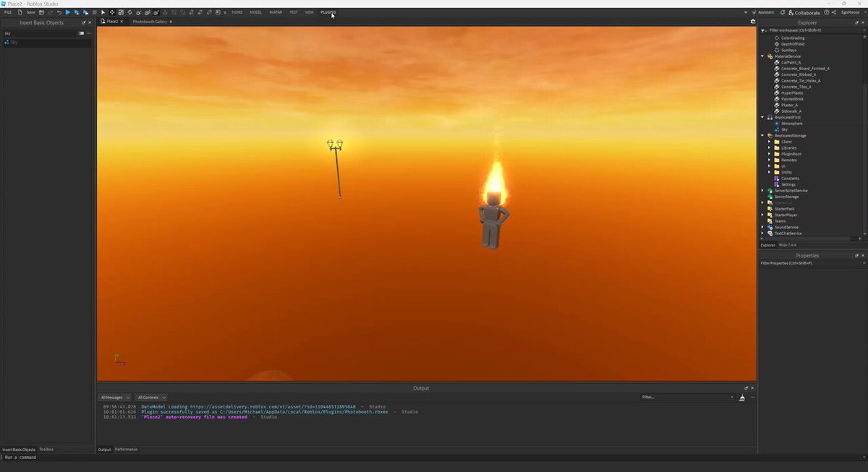Image resolution: width=868 pixels, height=472 pixels.
Task: Expand the Client folder
Action: [769, 142]
